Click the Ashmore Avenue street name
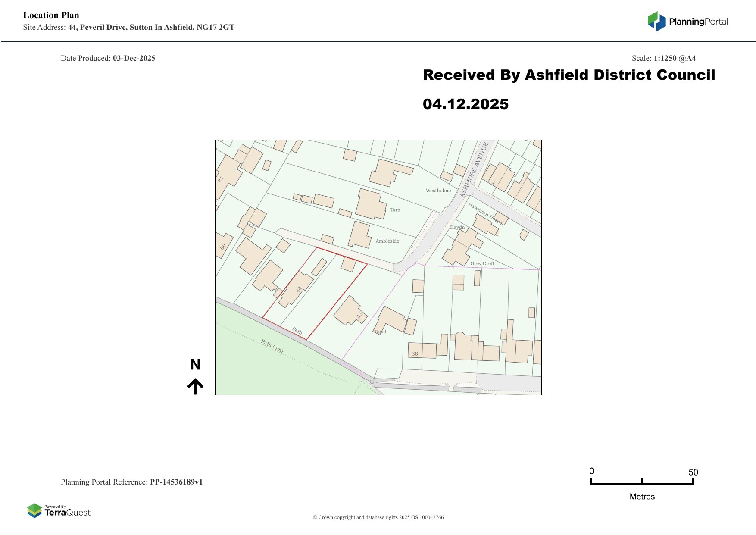Image resolution: width=756 pixels, height=535 pixels. click(x=474, y=170)
